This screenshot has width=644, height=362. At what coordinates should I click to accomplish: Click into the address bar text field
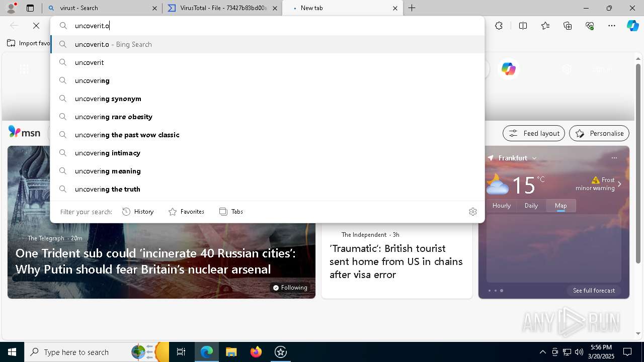point(268,26)
